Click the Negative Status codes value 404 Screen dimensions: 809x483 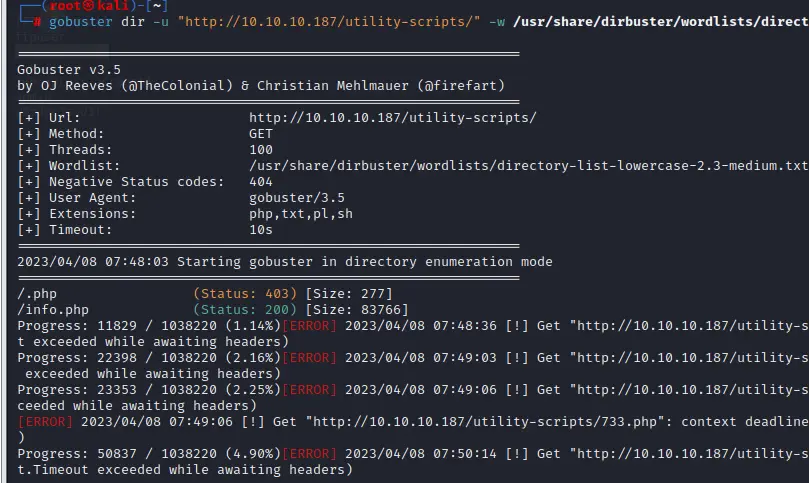pos(261,181)
